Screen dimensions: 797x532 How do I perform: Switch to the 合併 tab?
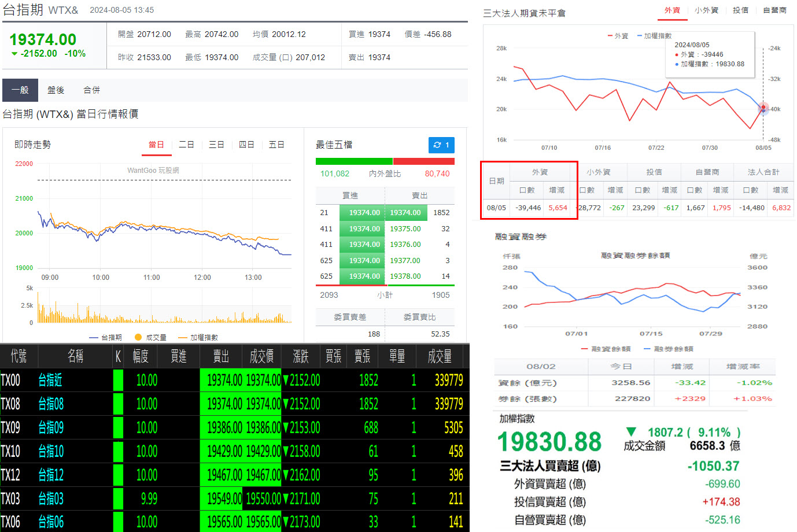click(91, 90)
